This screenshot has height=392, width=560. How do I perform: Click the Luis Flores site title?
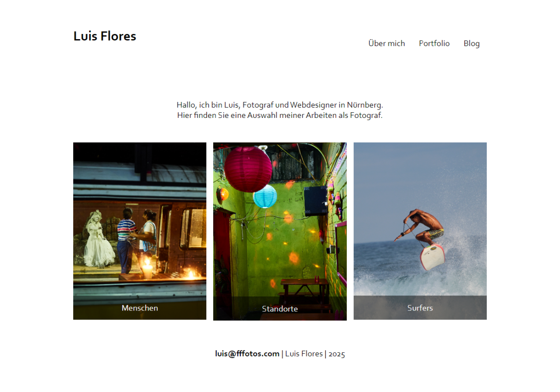pyautogui.click(x=105, y=36)
